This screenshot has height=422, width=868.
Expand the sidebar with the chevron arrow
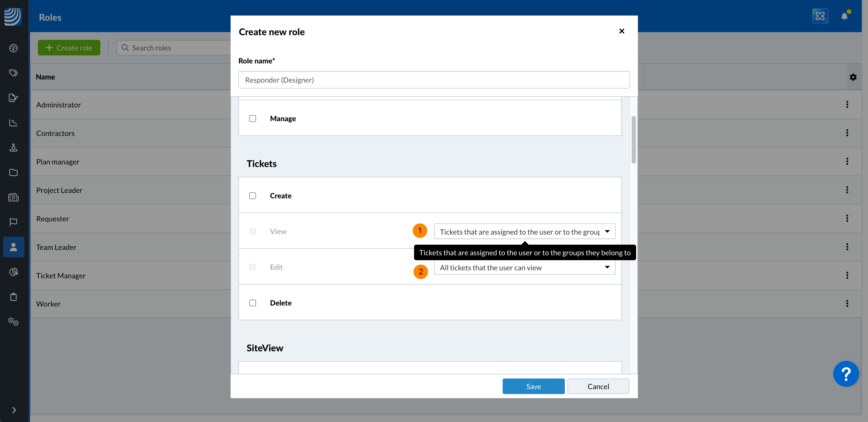[x=14, y=410]
